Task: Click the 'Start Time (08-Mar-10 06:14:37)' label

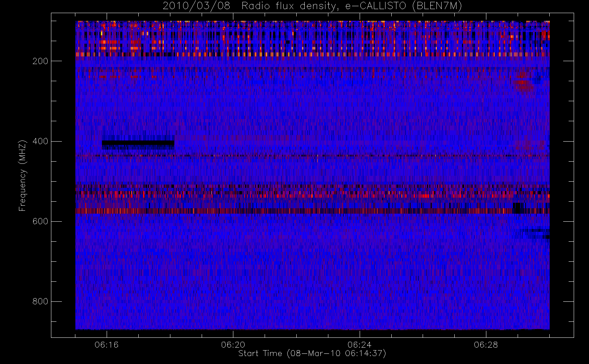Action: (x=312, y=353)
